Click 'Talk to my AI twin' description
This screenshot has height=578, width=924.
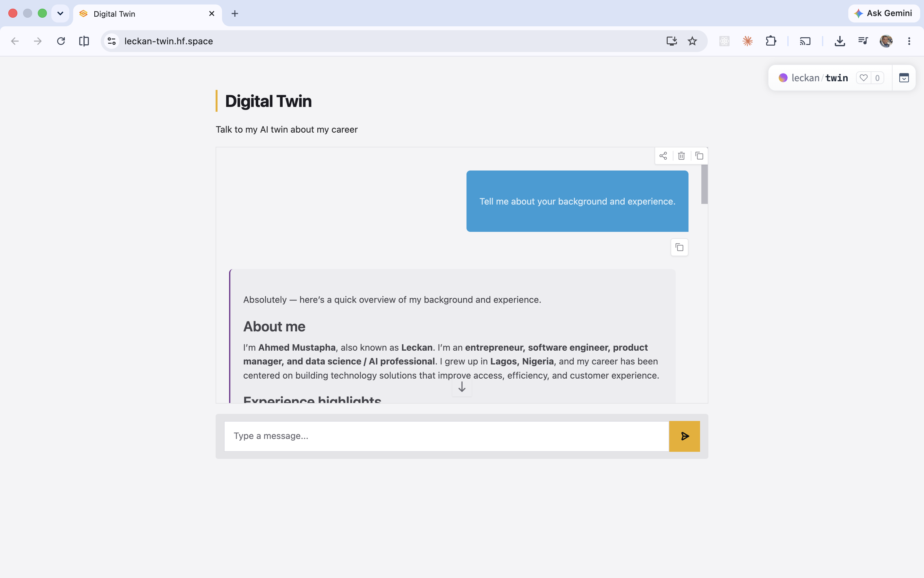point(287,130)
